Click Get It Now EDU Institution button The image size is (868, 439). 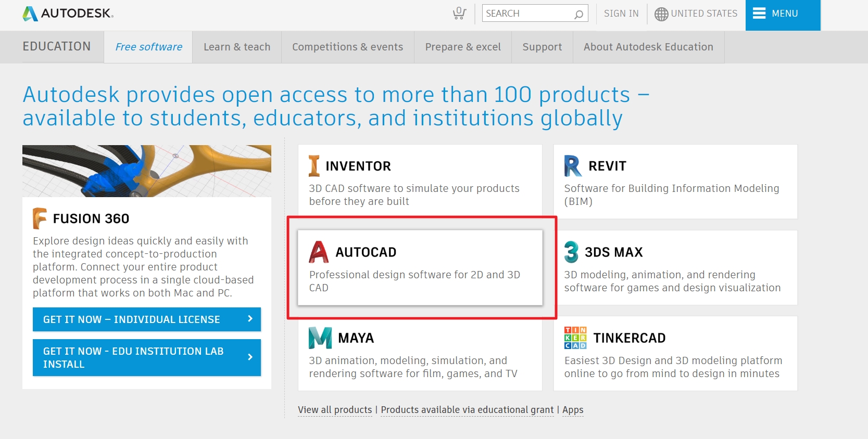pyautogui.click(x=147, y=357)
